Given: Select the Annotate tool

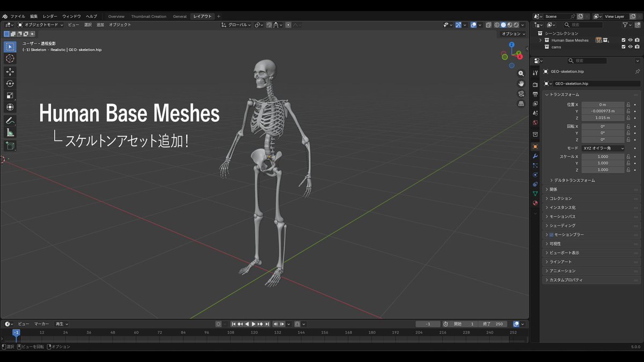Looking at the screenshot, I should 10,120.
